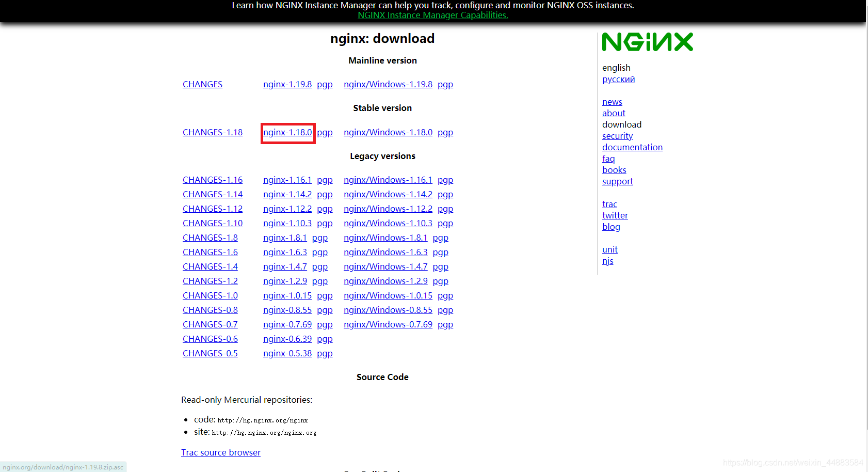868x472 pixels.
Task: Open the mainline CHANGES link
Action: [202, 84]
